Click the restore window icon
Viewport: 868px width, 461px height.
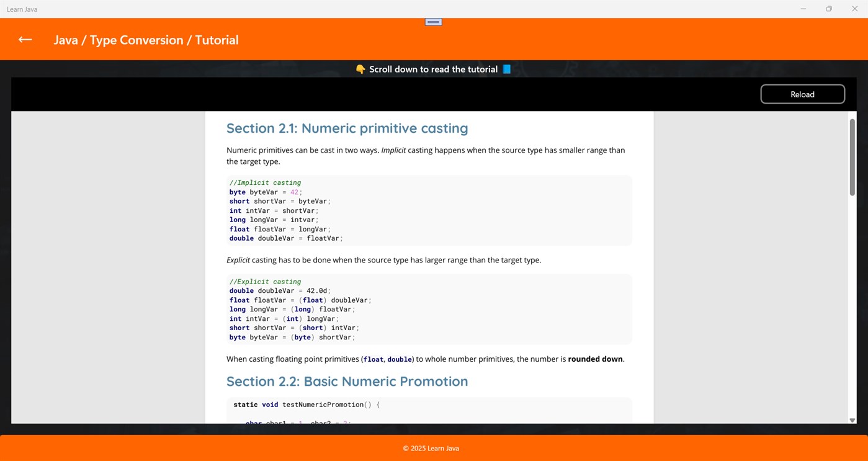coord(828,9)
